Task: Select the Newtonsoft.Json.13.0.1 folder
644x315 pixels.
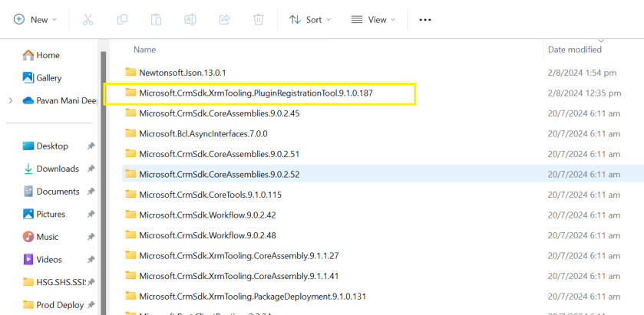Action: pyautogui.click(x=182, y=72)
